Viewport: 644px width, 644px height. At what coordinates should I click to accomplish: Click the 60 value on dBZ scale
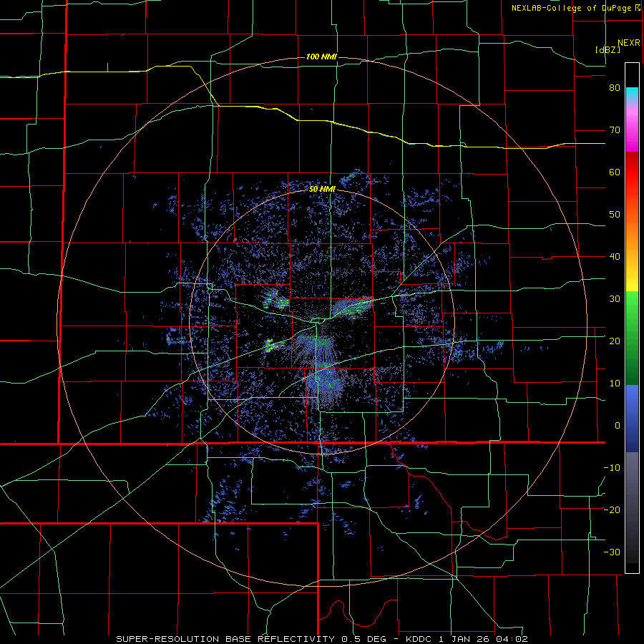[615, 172]
